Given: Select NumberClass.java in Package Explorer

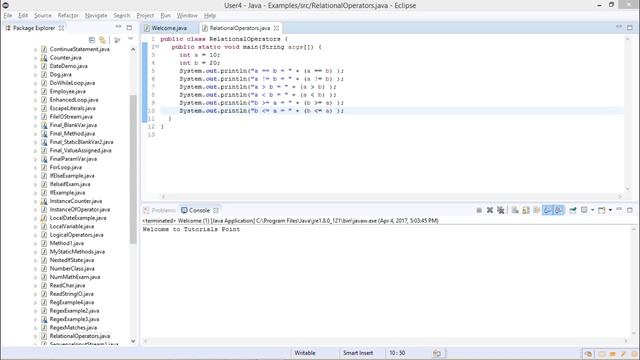Looking at the screenshot, I should point(72,269).
